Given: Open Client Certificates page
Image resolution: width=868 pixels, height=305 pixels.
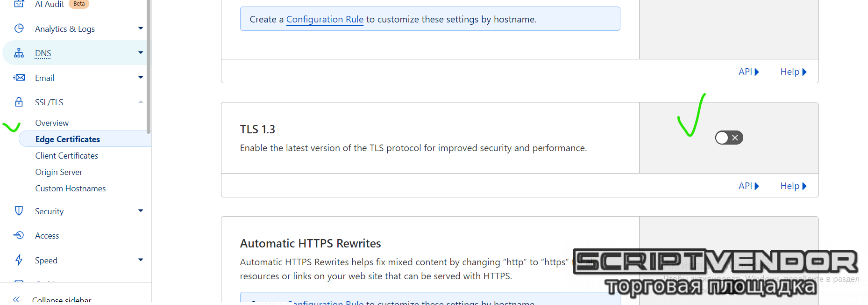Looking at the screenshot, I should pos(67,156).
